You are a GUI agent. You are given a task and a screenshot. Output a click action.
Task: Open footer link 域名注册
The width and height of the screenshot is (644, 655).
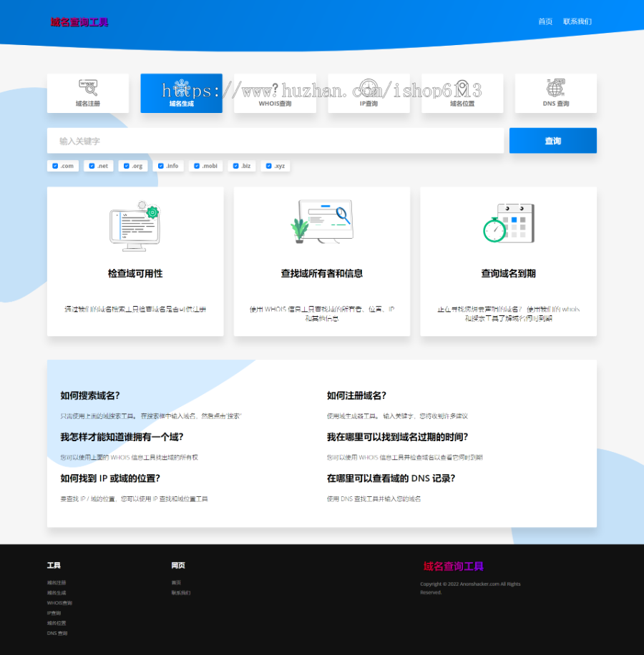click(x=57, y=583)
